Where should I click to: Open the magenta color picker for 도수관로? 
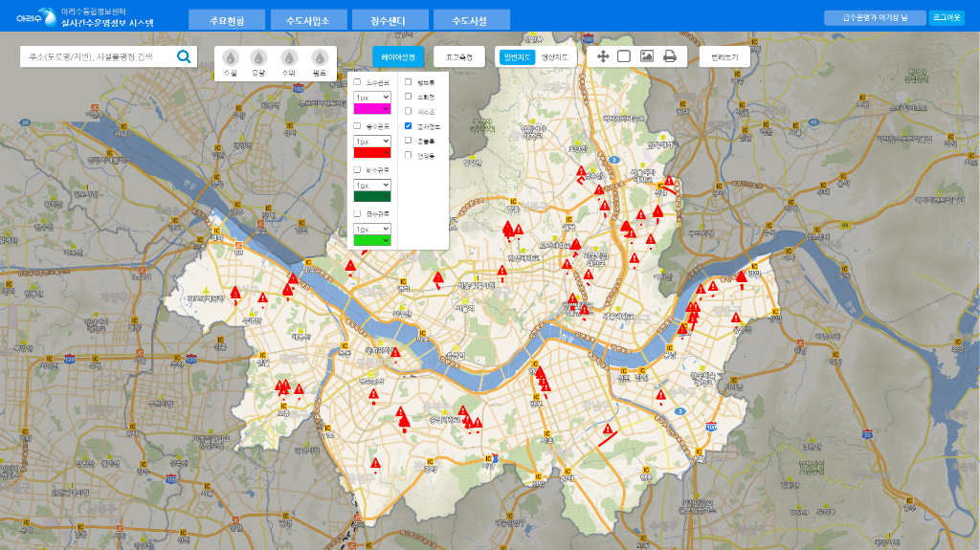372,109
